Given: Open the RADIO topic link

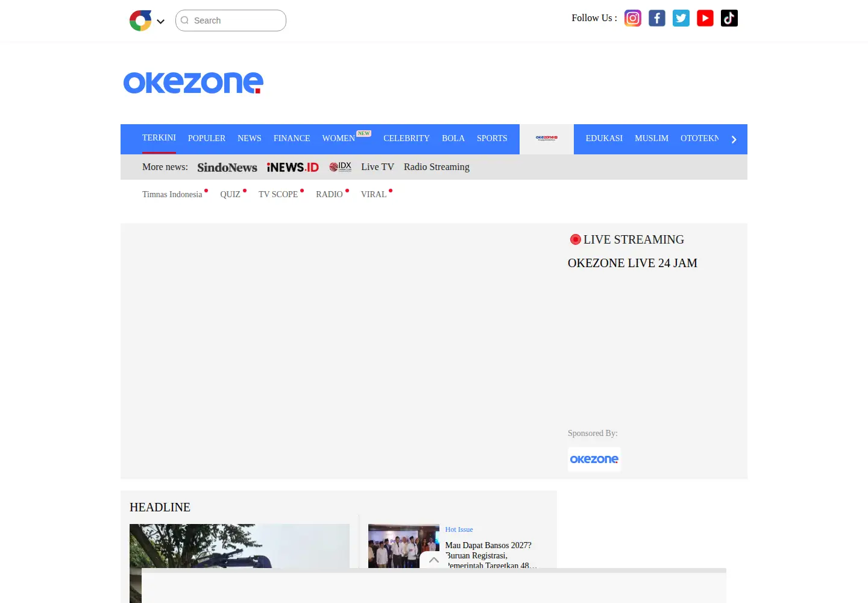Looking at the screenshot, I should point(329,194).
